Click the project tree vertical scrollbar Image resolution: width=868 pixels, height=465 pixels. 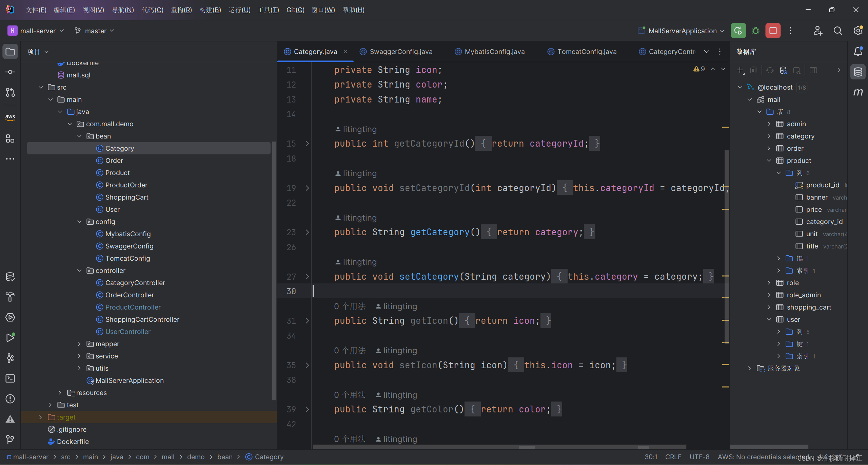(274, 271)
